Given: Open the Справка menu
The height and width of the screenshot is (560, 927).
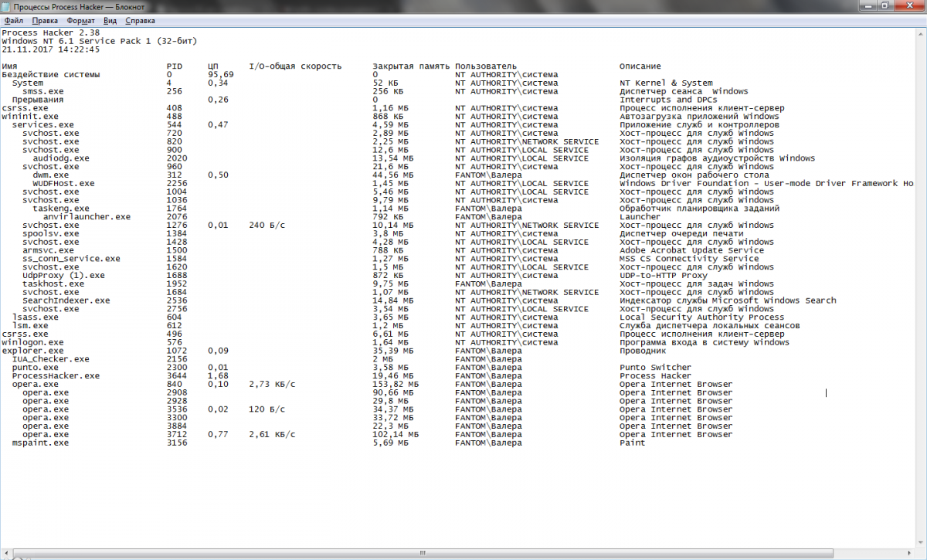Looking at the screenshot, I should pos(140,21).
